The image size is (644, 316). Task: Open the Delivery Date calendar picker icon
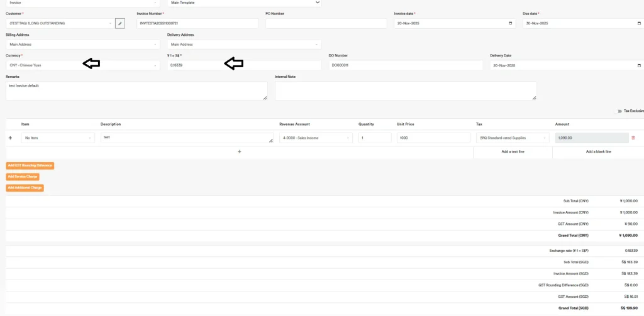[x=639, y=65]
